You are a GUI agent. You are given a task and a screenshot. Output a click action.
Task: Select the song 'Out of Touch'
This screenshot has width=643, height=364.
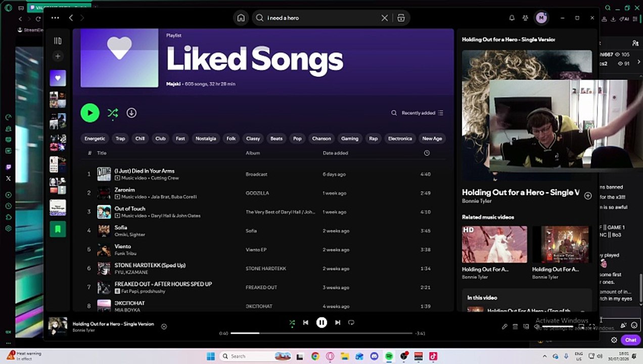(130, 209)
